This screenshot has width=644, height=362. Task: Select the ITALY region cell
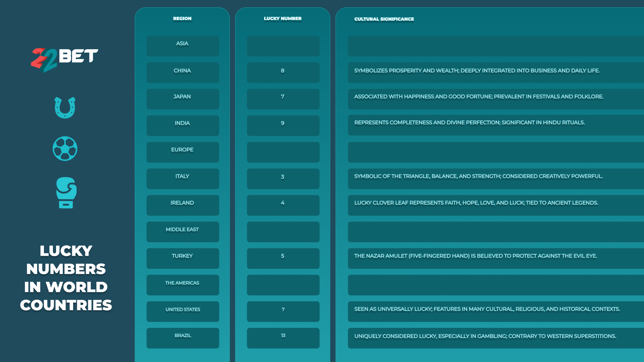click(x=183, y=179)
